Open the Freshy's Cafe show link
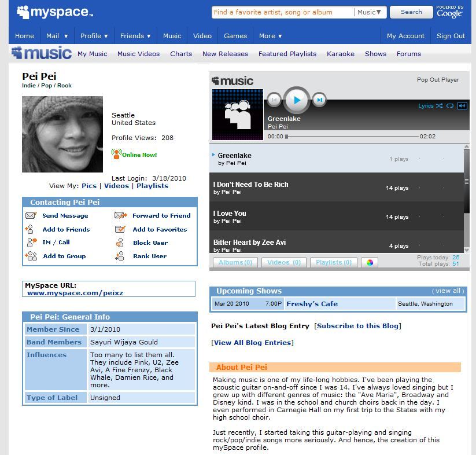Viewport: 476px width, 455px height. tap(312, 304)
